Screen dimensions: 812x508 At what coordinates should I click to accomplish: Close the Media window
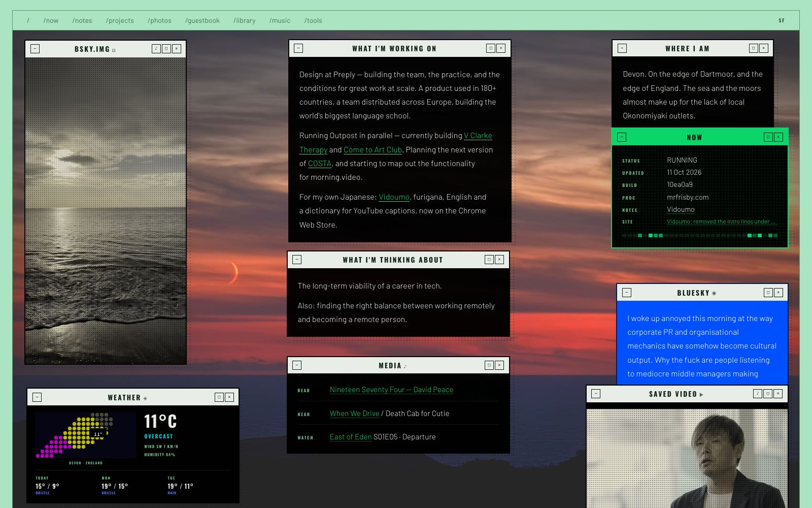499,365
